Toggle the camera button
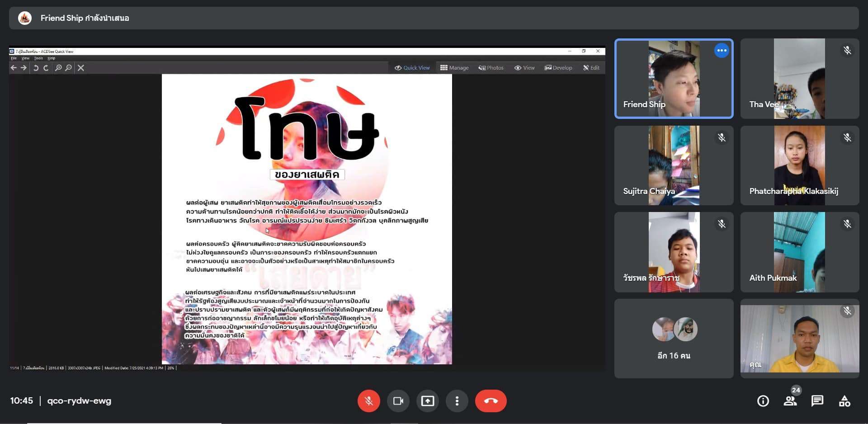868x424 pixels. [x=398, y=401]
